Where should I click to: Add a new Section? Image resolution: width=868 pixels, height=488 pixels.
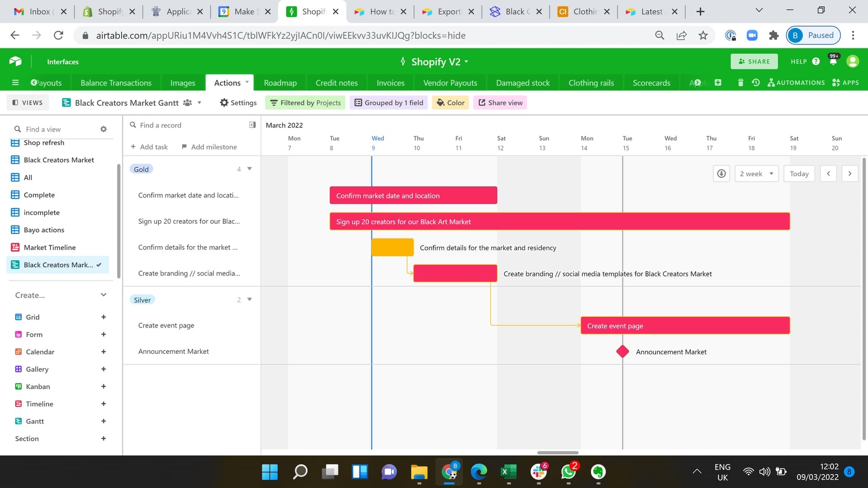pyautogui.click(x=104, y=439)
